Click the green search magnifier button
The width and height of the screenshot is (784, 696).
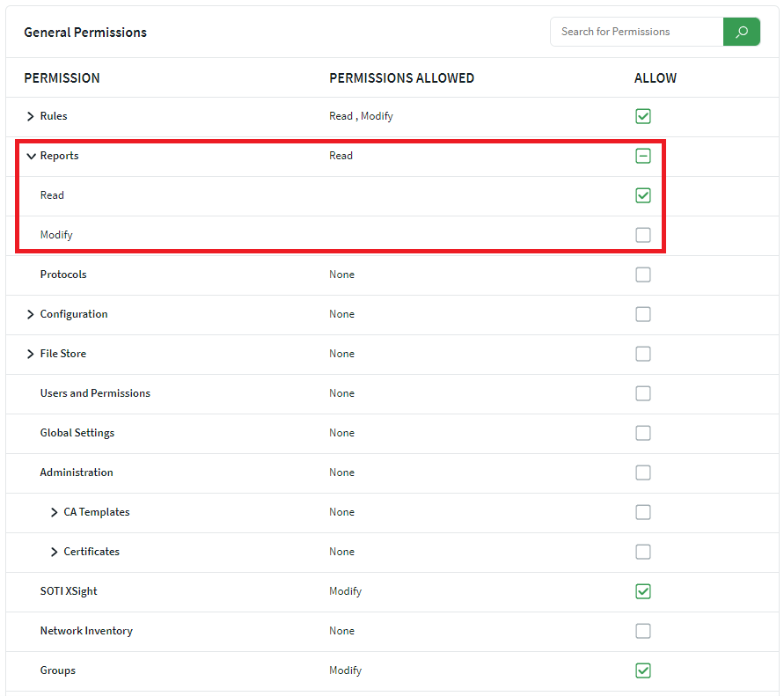pos(742,32)
